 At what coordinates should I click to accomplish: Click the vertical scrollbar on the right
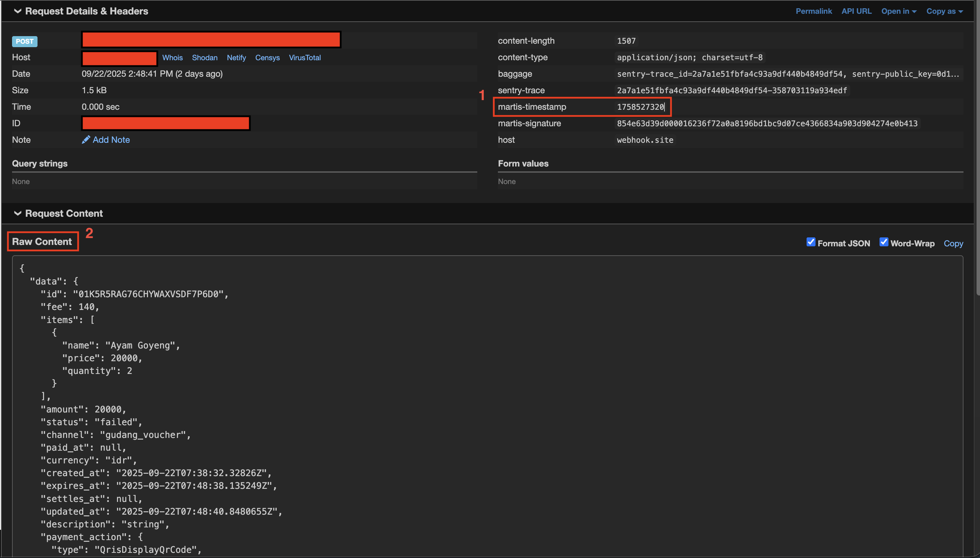977,153
